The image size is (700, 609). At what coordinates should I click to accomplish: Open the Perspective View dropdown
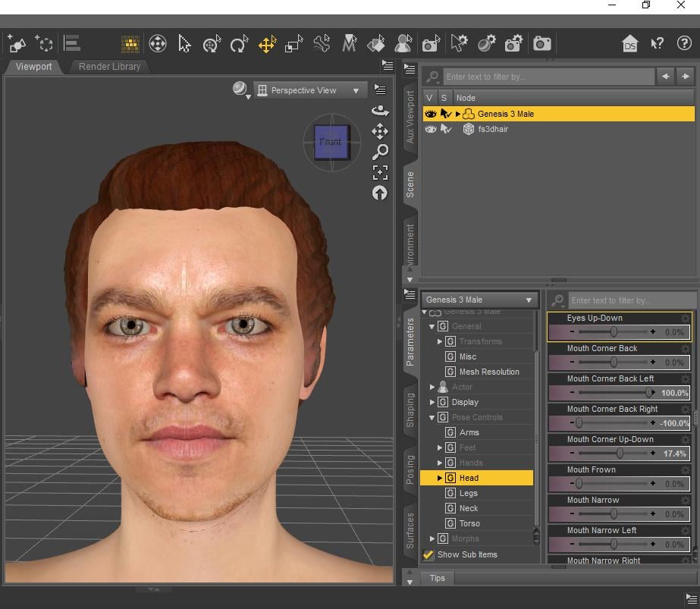pos(309,90)
